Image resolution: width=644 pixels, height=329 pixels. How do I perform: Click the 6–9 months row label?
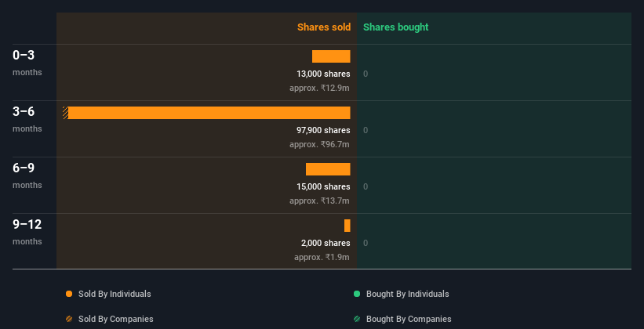[27, 175]
